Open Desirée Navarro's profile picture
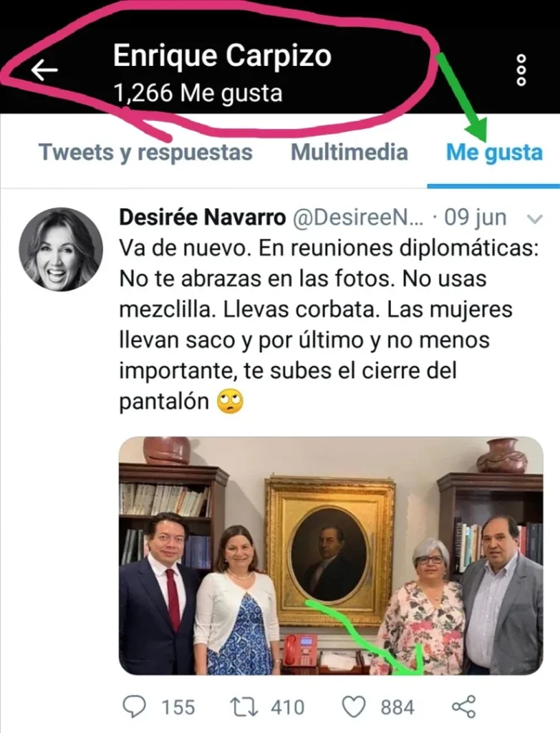This screenshot has width=560, height=733. [x=61, y=249]
